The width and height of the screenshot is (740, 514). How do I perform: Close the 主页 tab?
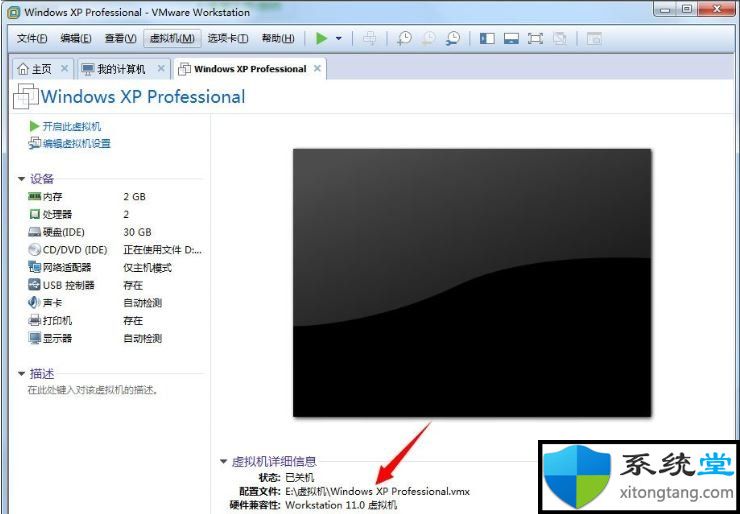[x=65, y=69]
